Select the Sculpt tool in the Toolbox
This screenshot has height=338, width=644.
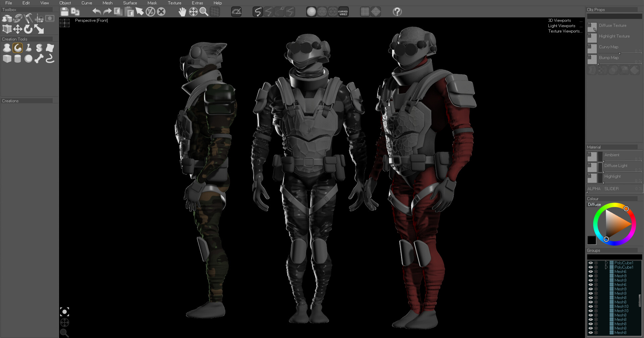[17, 19]
